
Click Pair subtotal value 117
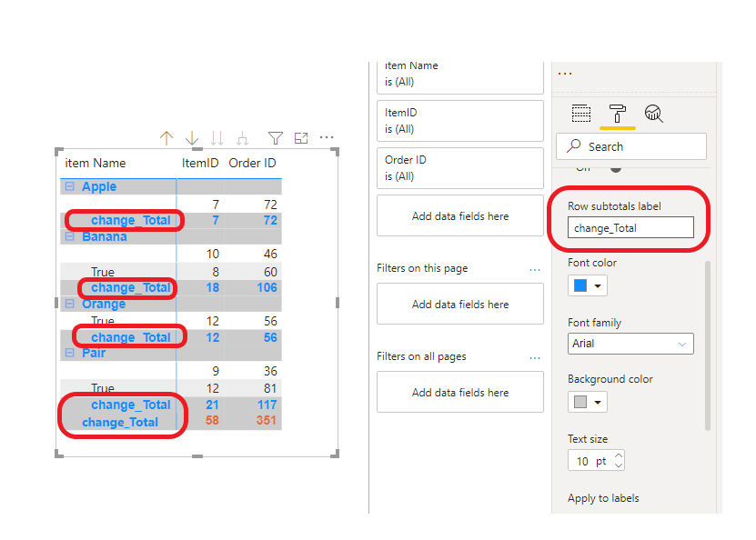pyautogui.click(x=267, y=405)
